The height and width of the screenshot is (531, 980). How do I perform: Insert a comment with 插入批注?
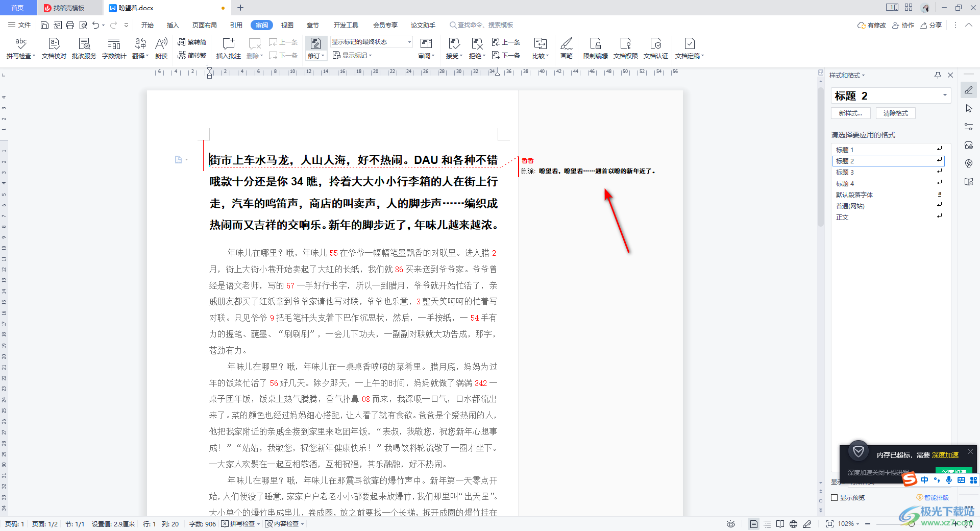[x=228, y=47]
